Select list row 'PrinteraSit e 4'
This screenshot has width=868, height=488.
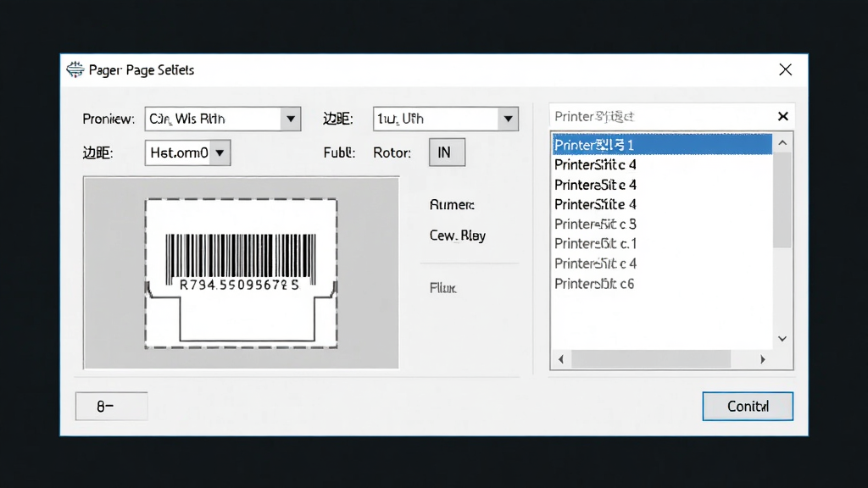662,184
